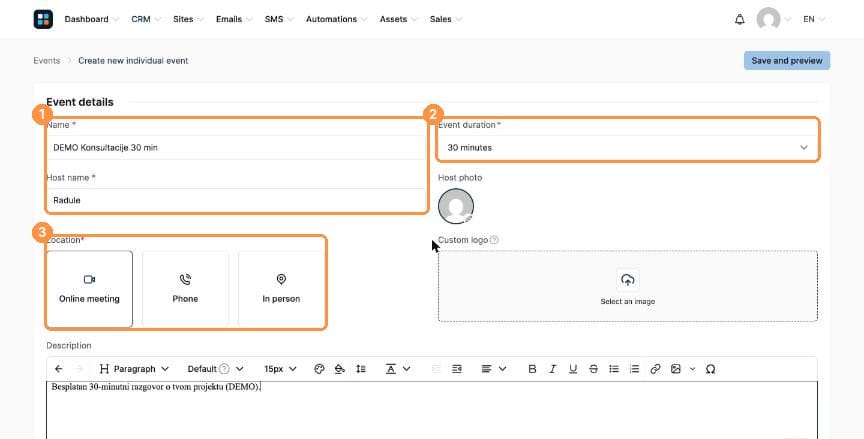
Task: Click Host name input field
Action: [235, 200]
